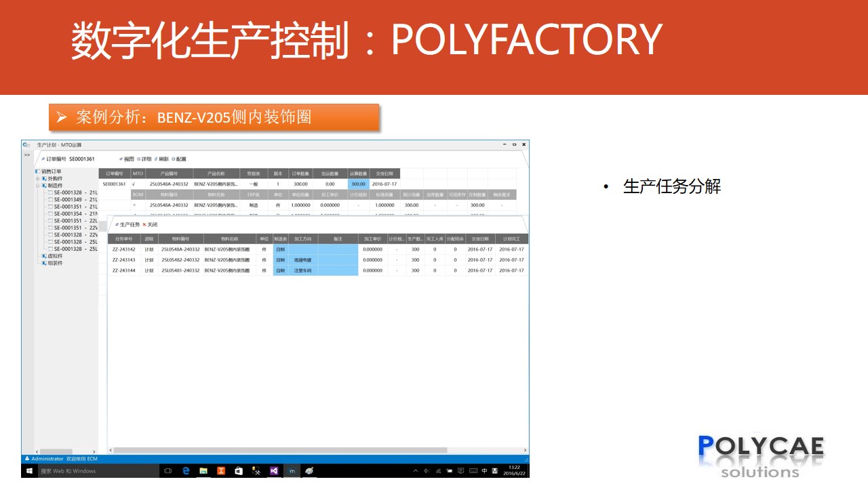Click tree scrollbar right arrow

point(93,451)
